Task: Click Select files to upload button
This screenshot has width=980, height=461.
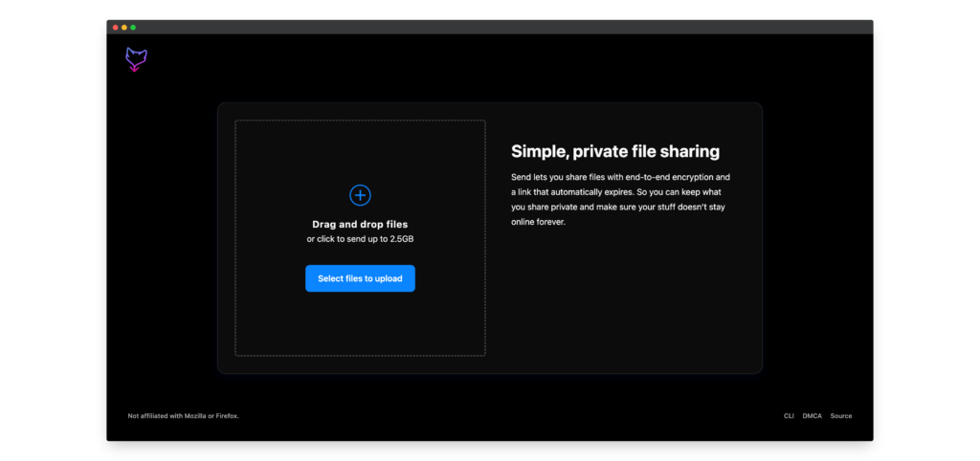Action: [360, 278]
